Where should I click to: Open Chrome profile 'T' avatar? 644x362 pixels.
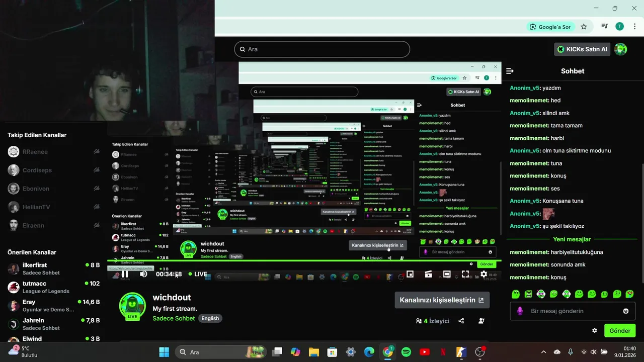620,27
